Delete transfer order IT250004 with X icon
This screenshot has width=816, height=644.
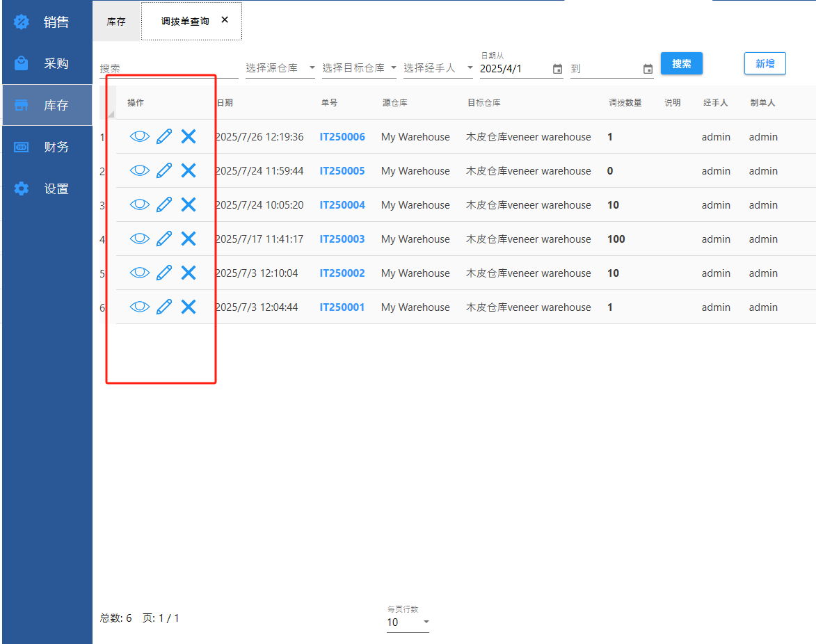click(189, 204)
